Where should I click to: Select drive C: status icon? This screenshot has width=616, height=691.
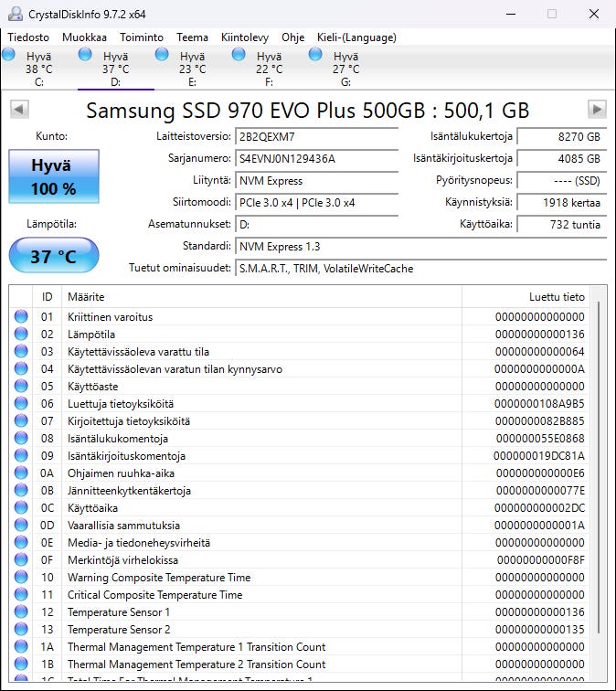click(x=9, y=55)
